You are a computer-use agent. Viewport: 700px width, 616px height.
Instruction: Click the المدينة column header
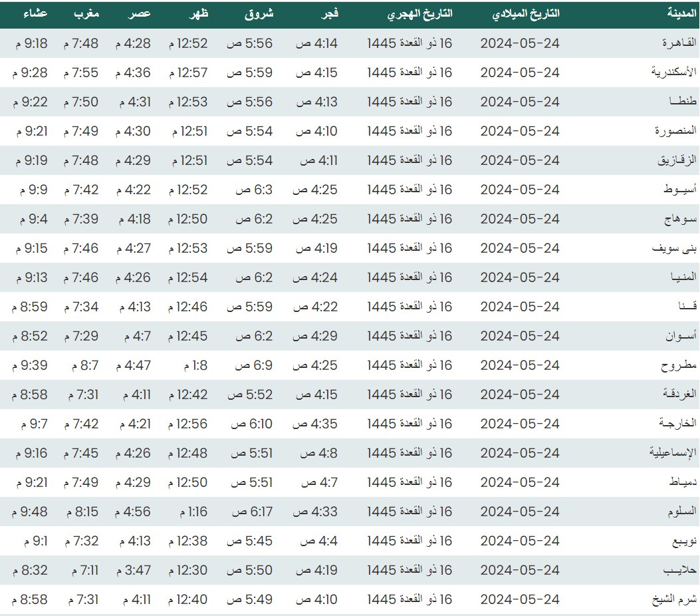click(x=681, y=14)
